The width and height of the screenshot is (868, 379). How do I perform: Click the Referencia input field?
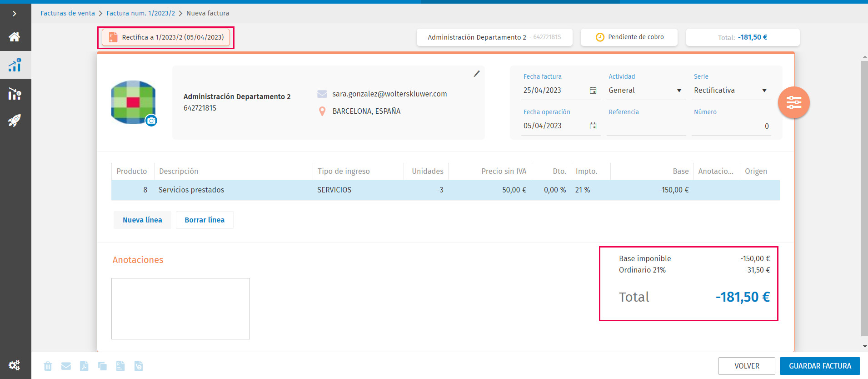pyautogui.click(x=646, y=126)
